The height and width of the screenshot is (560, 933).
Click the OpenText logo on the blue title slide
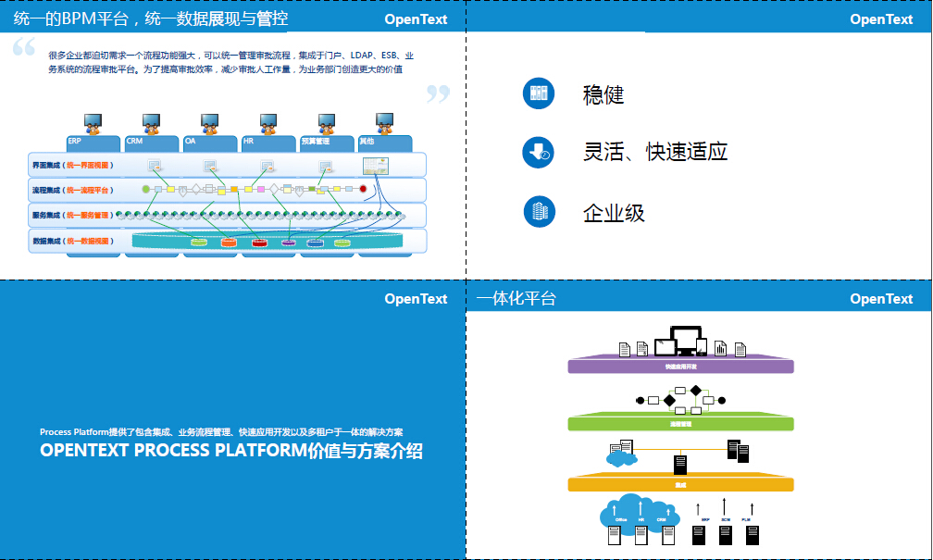(416, 299)
